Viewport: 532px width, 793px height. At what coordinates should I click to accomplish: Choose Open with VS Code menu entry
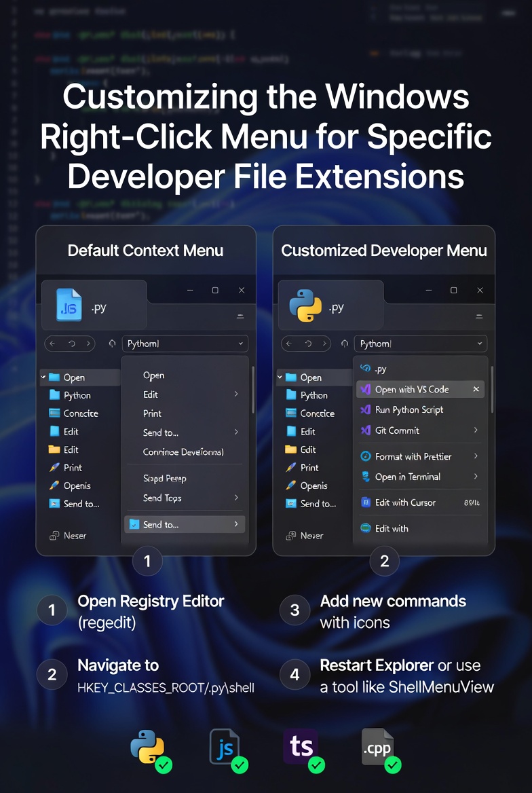pos(421,390)
